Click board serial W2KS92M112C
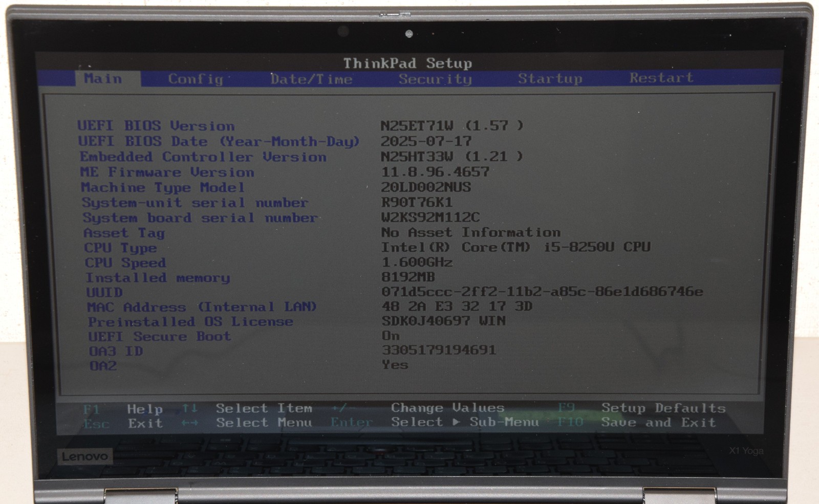Viewport: 819px width, 504px height. [x=430, y=217]
